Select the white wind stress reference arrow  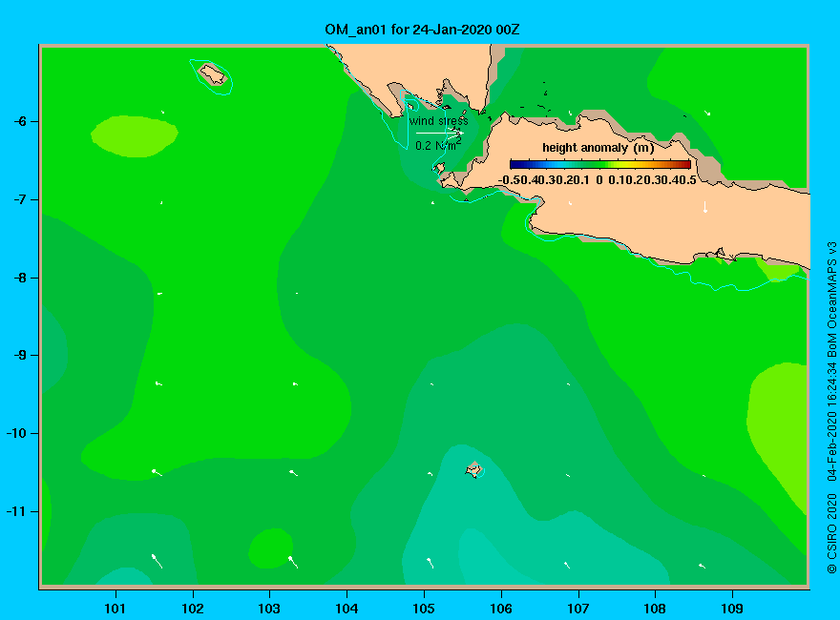click(439, 133)
